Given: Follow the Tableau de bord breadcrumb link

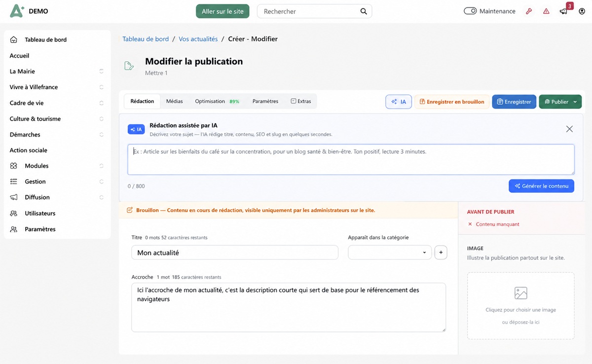Looking at the screenshot, I should click(146, 39).
